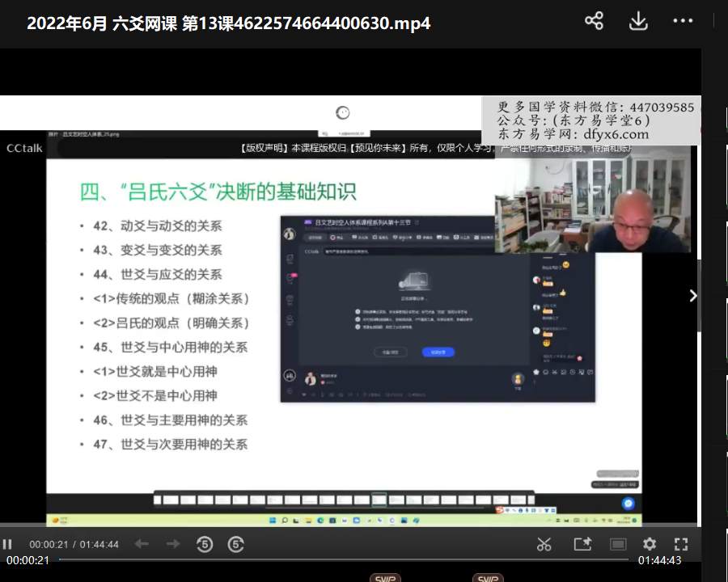Go to next video with right arrow

pyautogui.click(x=173, y=544)
